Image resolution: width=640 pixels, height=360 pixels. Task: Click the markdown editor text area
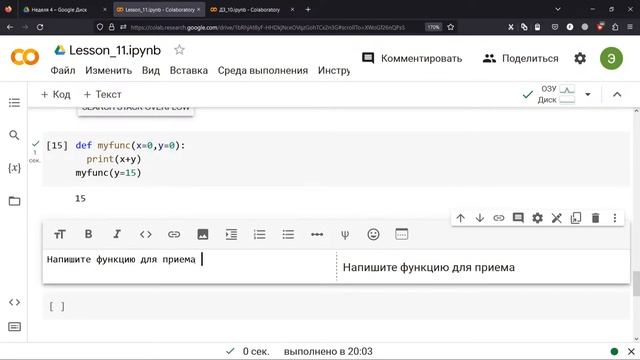189,265
